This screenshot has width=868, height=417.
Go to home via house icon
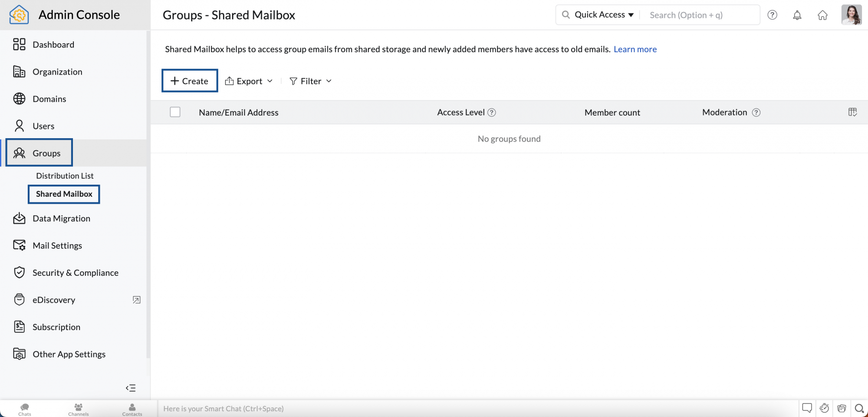click(822, 15)
